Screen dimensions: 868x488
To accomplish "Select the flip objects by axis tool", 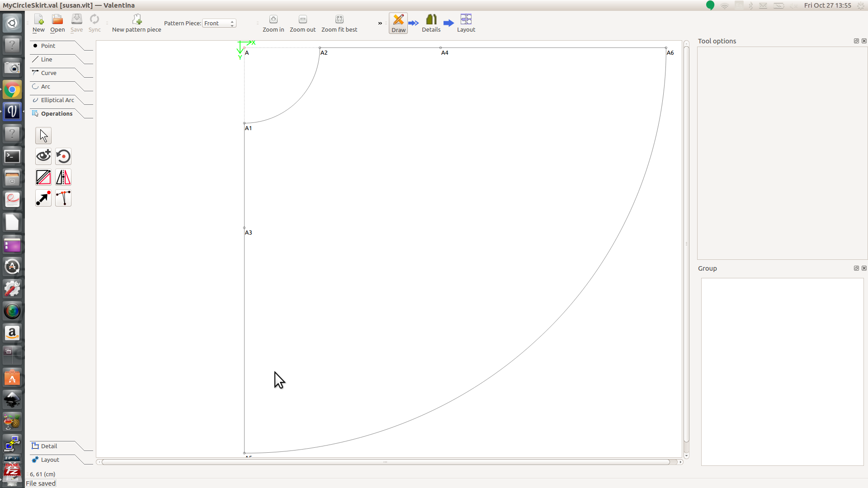I will coord(63,177).
